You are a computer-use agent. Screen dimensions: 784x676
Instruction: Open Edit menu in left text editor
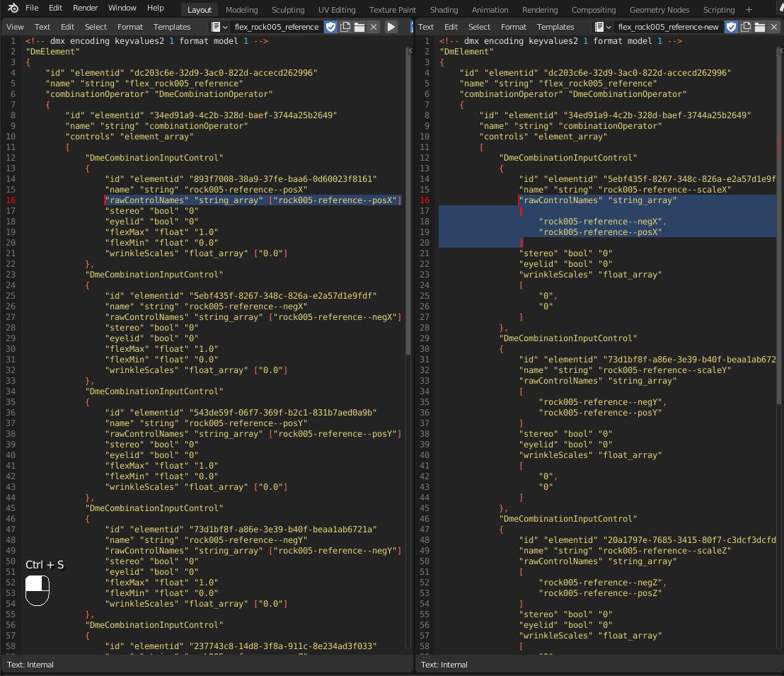click(x=67, y=27)
